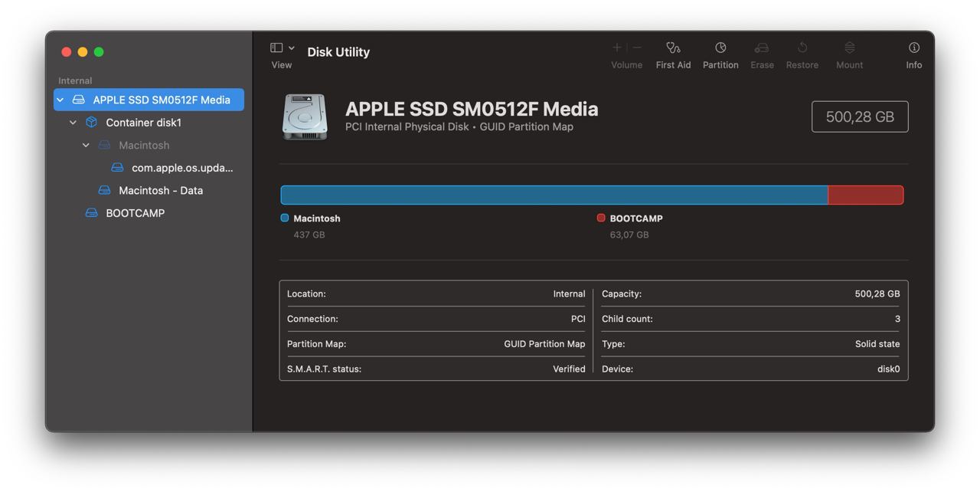This screenshot has height=492, width=980.
Task: Select APPLE SSD SM0512F Media in sidebar
Action: point(149,100)
